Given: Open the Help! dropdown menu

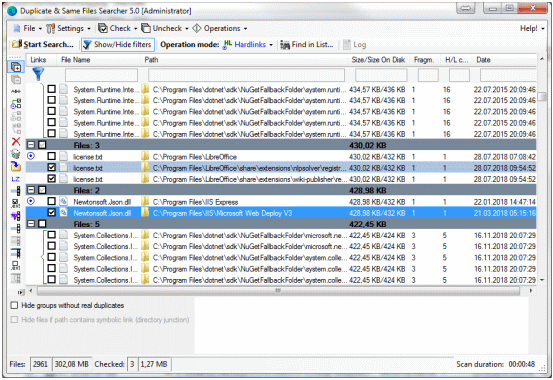Looking at the screenshot, I should point(532,29).
